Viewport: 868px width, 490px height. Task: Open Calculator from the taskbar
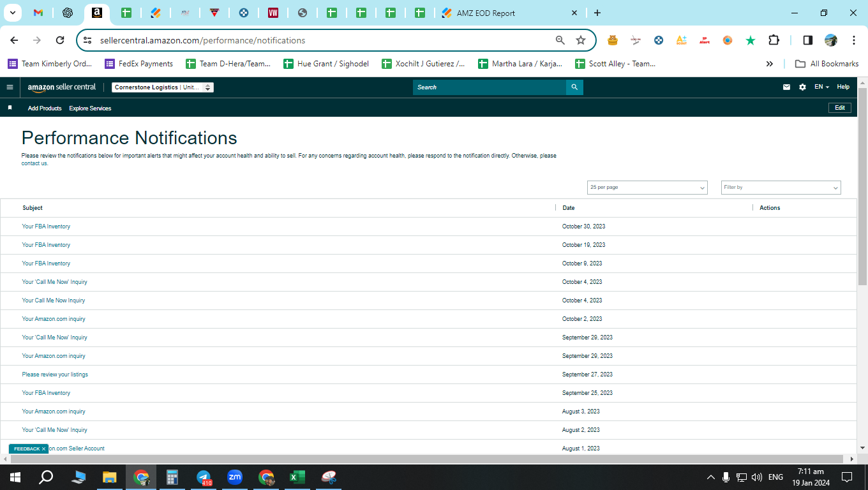172,477
